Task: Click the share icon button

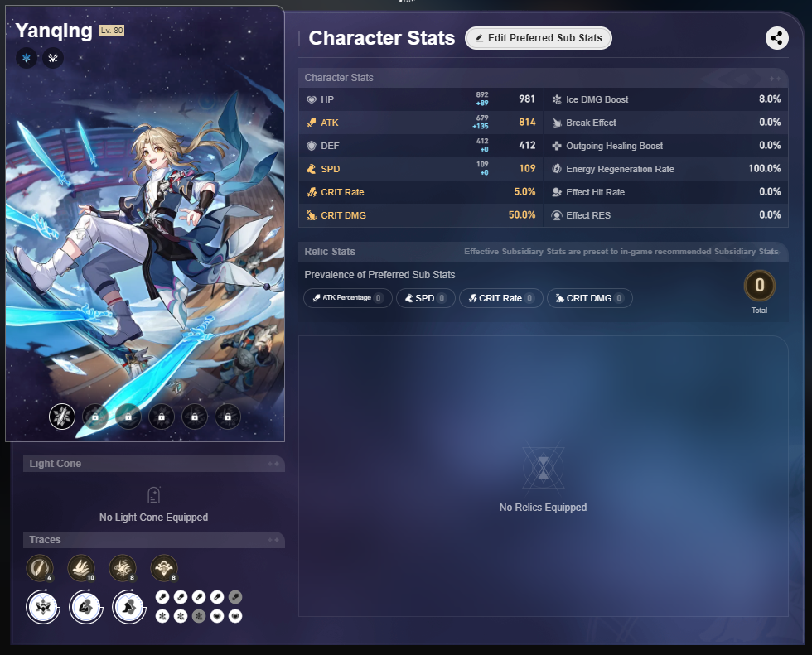Action: [x=776, y=38]
